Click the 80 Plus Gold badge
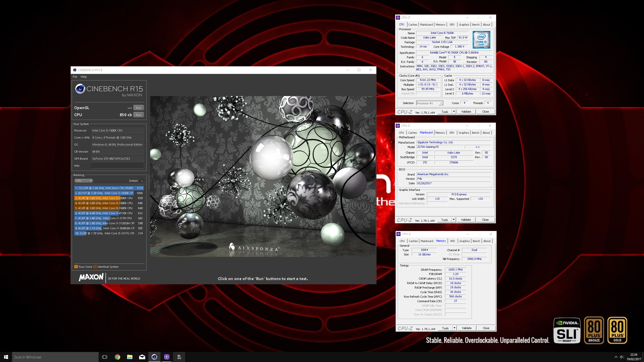 pos(617,330)
